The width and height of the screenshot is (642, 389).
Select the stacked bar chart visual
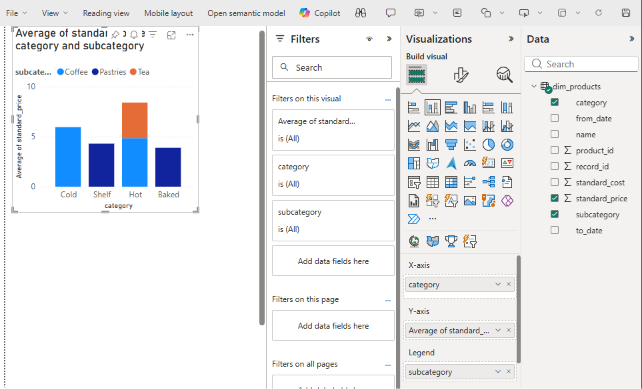[x=414, y=108]
